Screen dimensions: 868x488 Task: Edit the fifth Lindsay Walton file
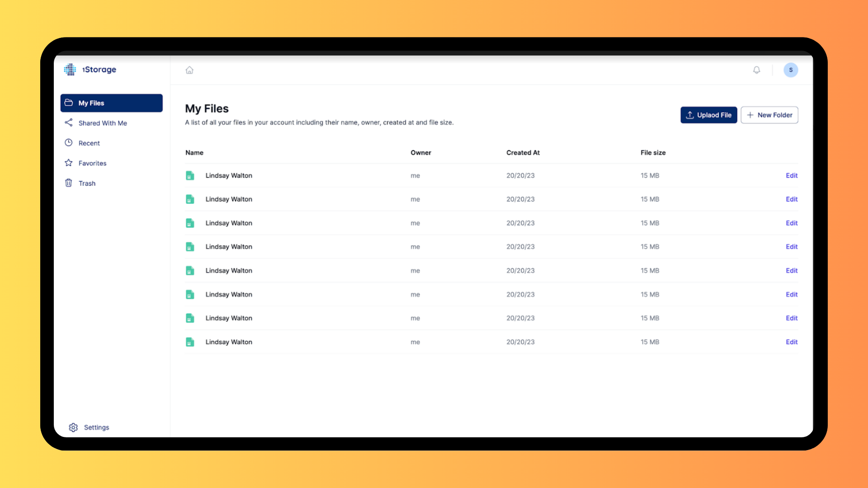click(x=792, y=271)
